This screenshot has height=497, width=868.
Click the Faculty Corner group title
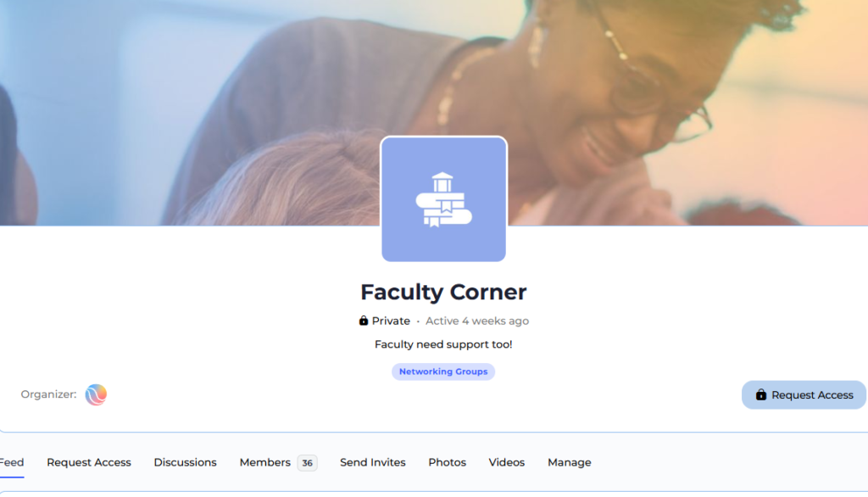[443, 292]
